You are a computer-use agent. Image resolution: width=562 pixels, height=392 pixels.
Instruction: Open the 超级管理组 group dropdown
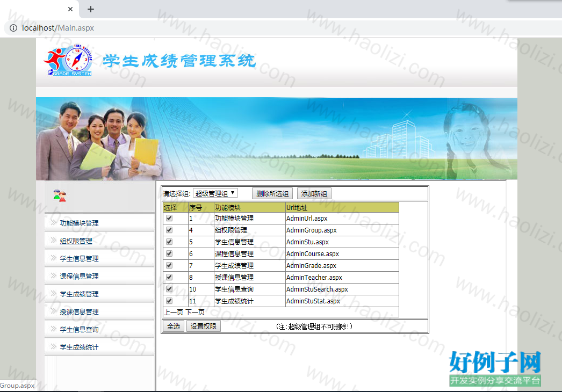[x=215, y=193]
